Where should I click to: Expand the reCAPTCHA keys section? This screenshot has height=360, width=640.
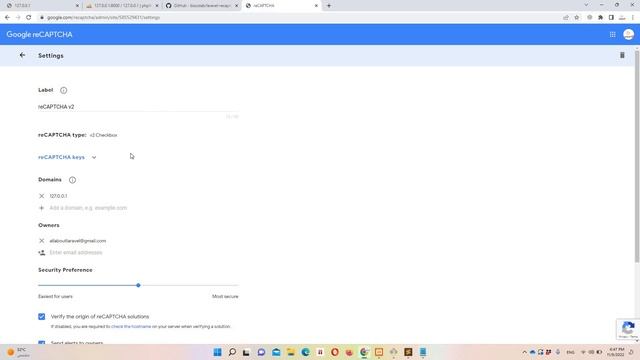click(x=94, y=157)
